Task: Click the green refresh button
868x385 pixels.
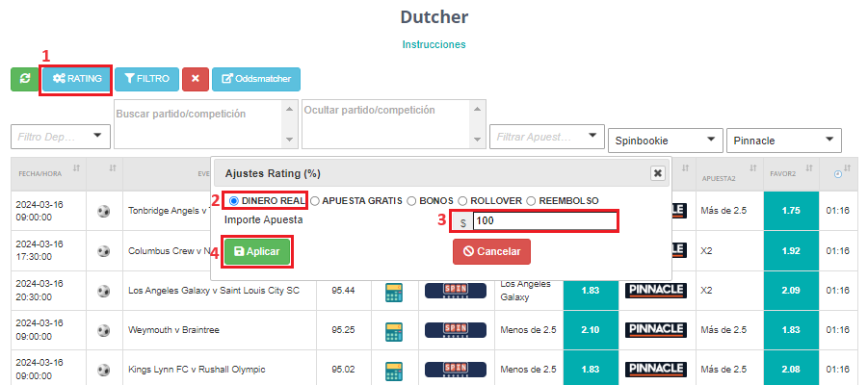Action: (x=25, y=79)
